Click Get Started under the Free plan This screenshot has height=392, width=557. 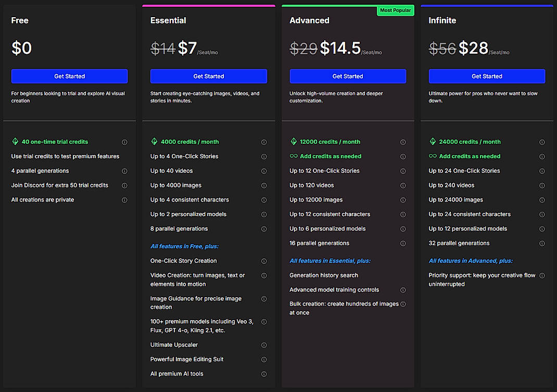point(69,76)
